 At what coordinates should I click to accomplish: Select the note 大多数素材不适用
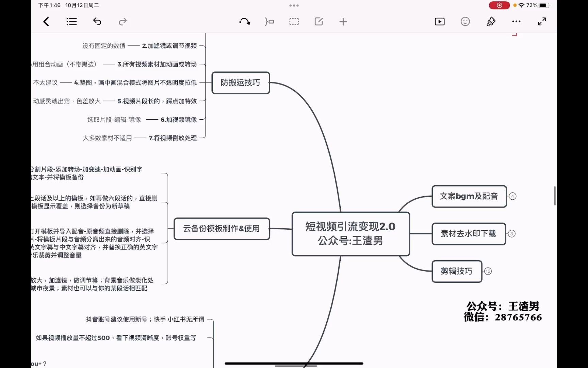tap(107, 138)
